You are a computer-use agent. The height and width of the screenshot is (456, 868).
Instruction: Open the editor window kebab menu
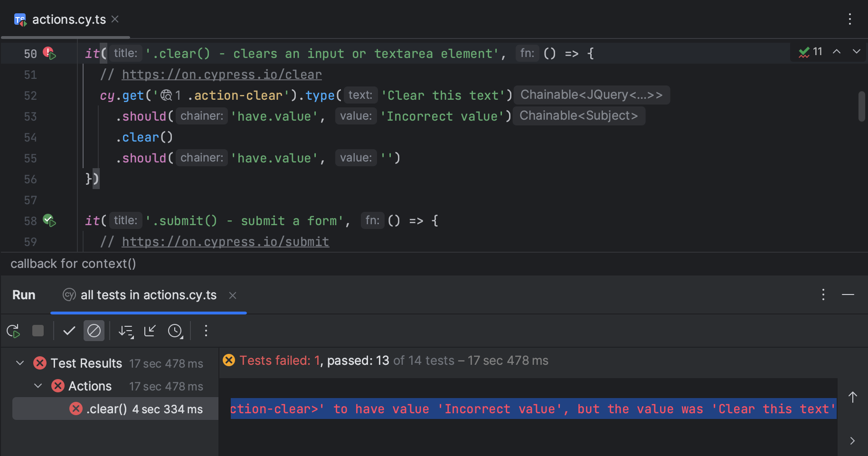pos(850,19)
